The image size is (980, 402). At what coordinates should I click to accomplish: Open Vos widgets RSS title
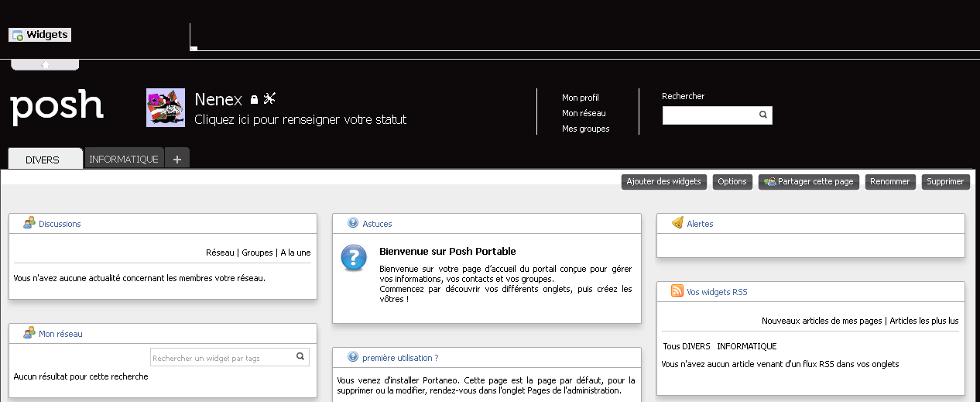coord(717,292)
